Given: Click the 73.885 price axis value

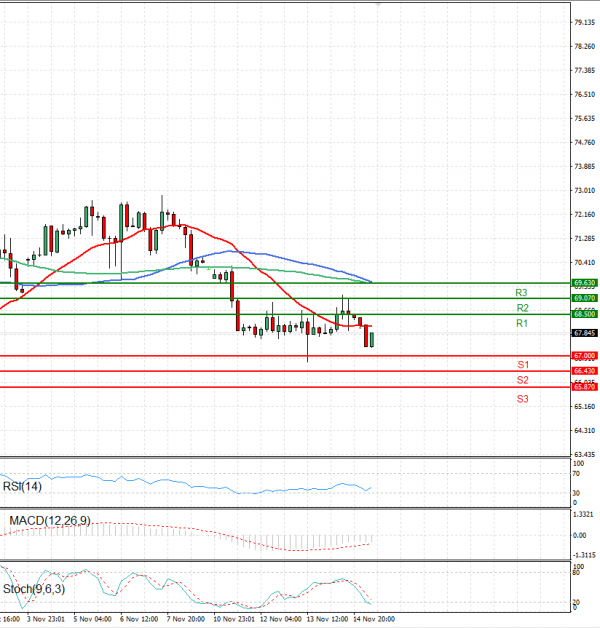Looking at the screenshot, I should pos(584,167).
